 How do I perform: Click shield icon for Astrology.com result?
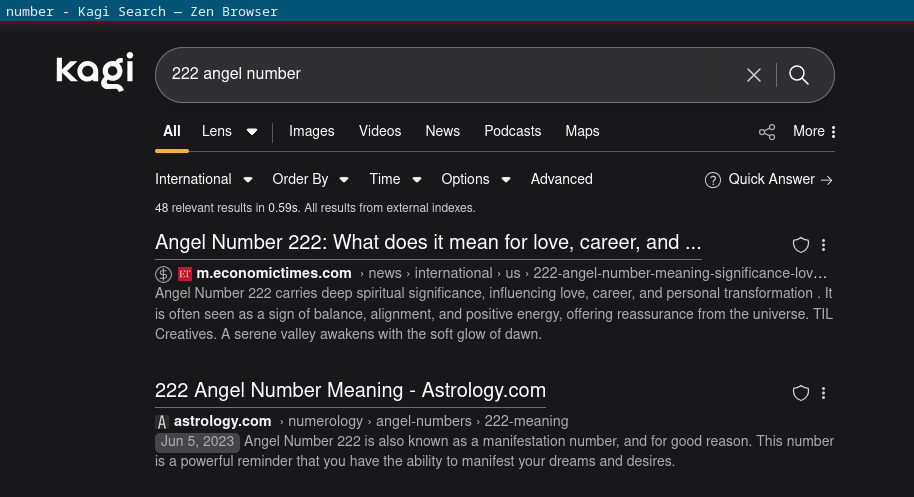(800, 393)
